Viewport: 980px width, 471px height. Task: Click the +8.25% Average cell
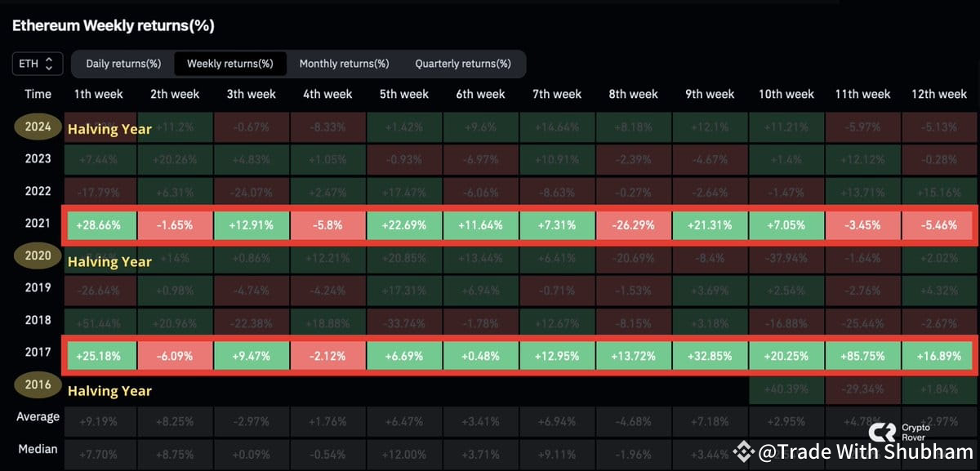(x=174, y=421)
